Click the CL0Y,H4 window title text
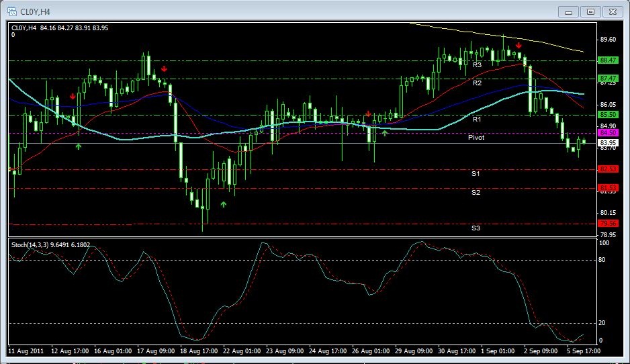The height and width of the screenshot is (364, 630). click(x=35, y=12)
